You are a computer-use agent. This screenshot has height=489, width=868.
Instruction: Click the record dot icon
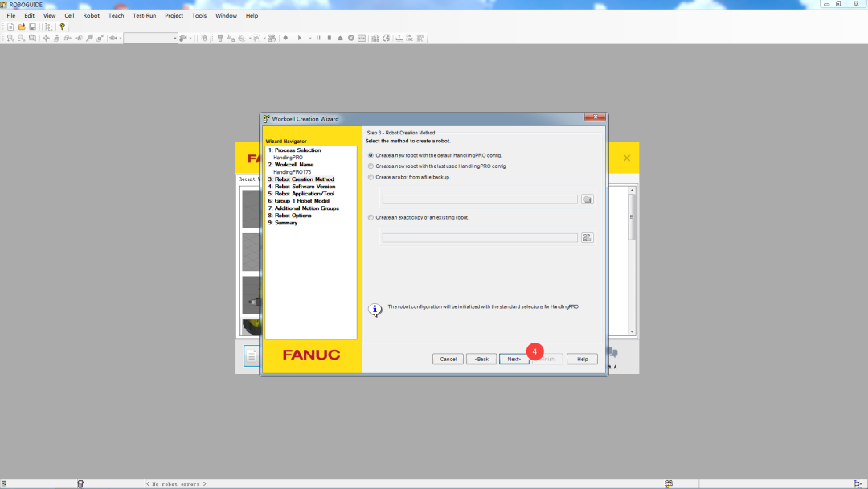[285, 39]
